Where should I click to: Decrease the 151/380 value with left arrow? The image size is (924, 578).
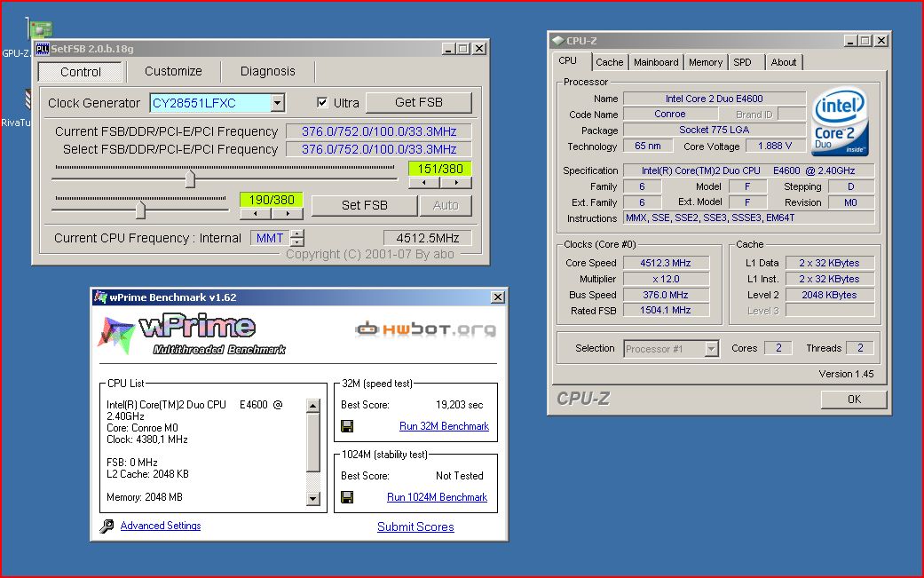point(424,183)
